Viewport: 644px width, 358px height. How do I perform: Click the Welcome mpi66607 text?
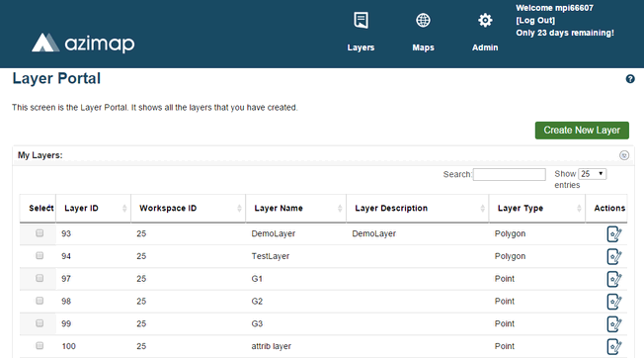click(554, 8)
